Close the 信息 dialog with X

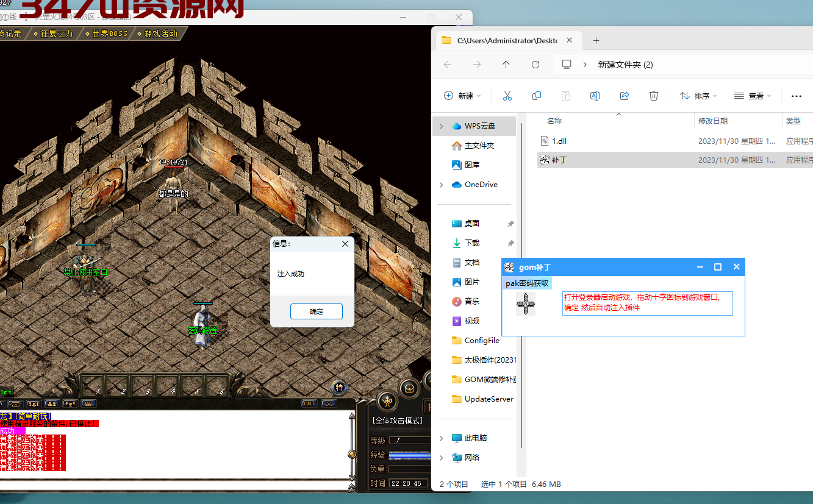click(x=345, y=244)
